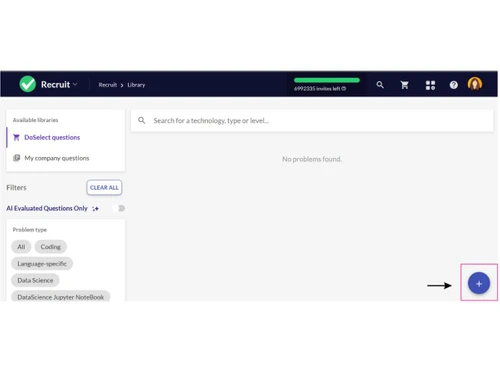Open the user profile avatar

pos(475,84)
